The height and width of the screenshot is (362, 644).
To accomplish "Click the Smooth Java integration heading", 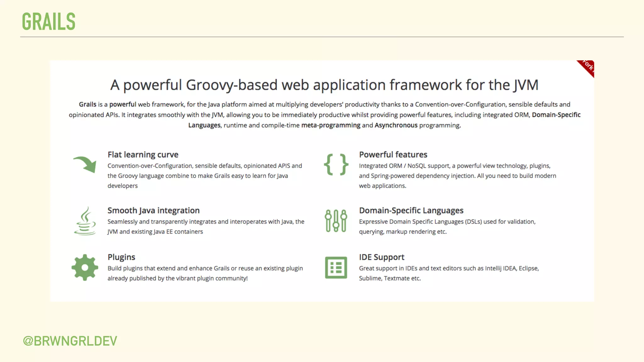I will click(x=153, y=211).
